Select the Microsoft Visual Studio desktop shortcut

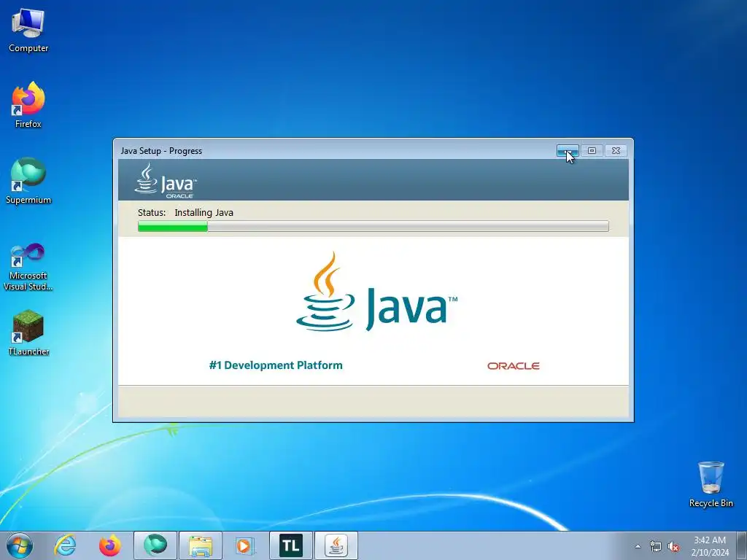click(x=28, y=267)
